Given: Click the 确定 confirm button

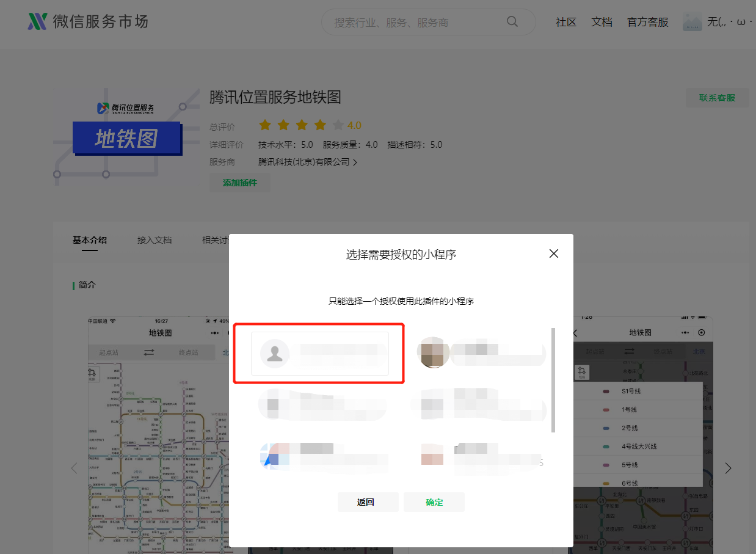Looking at the screenshot, I should click(434, 501).
